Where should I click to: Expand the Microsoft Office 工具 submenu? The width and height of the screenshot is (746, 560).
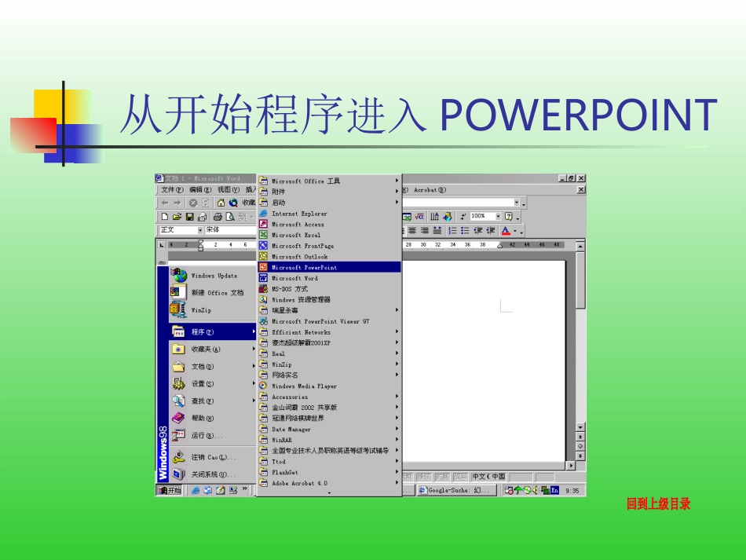[x=329, y=181]
